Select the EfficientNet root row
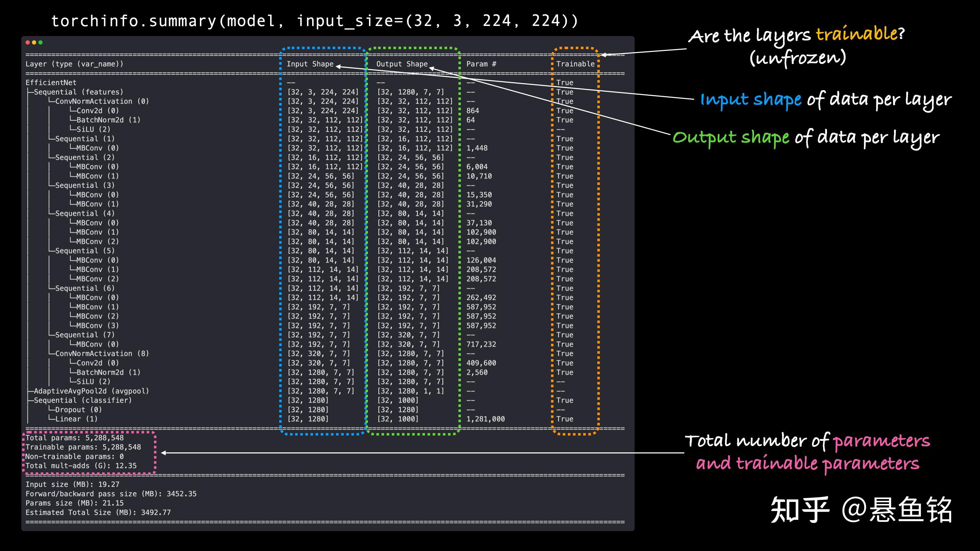Image resolution: width=980 pixels, height=551 pixels. (51, 82)
